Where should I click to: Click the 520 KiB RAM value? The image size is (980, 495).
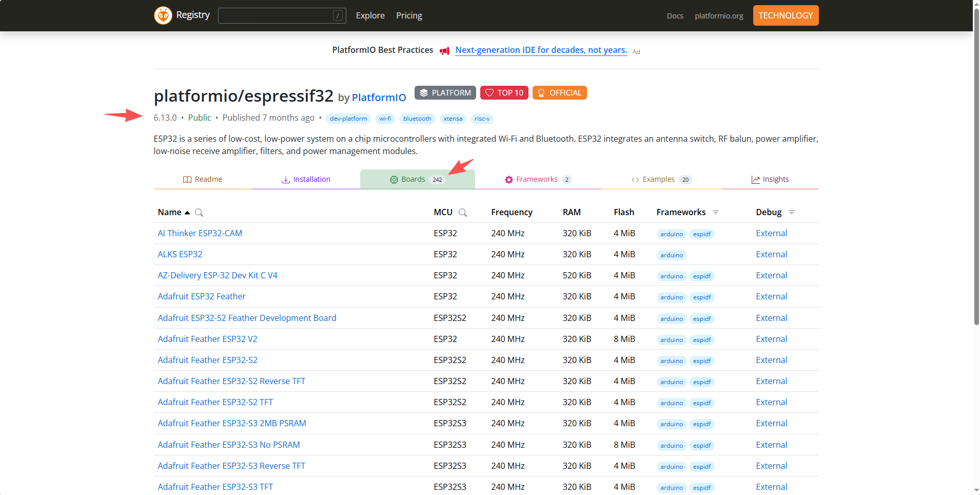[x=577, y=275]
